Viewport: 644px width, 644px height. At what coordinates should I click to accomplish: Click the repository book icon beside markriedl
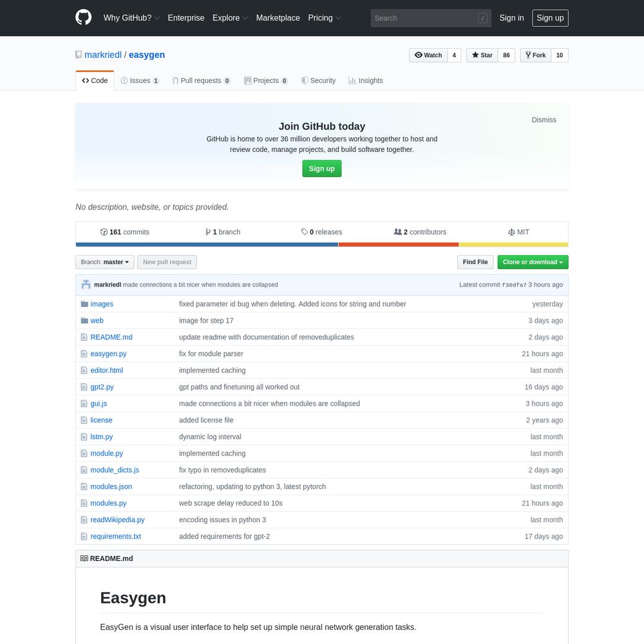click(79, 55)
